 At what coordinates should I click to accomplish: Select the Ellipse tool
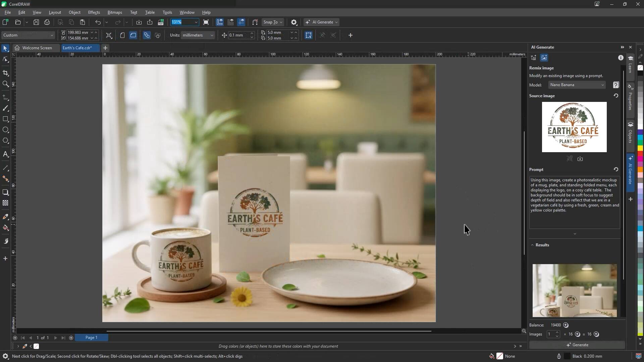[x=5, y=130]
